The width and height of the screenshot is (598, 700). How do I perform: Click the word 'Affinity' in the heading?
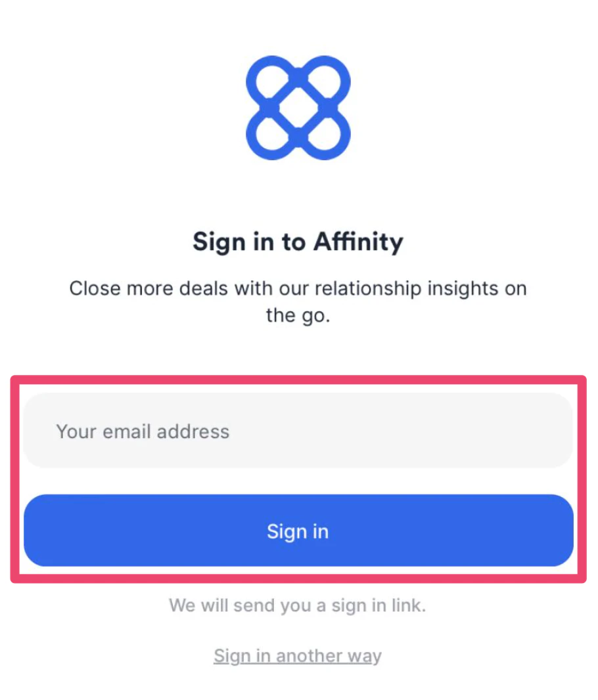[x=358, y=242]
